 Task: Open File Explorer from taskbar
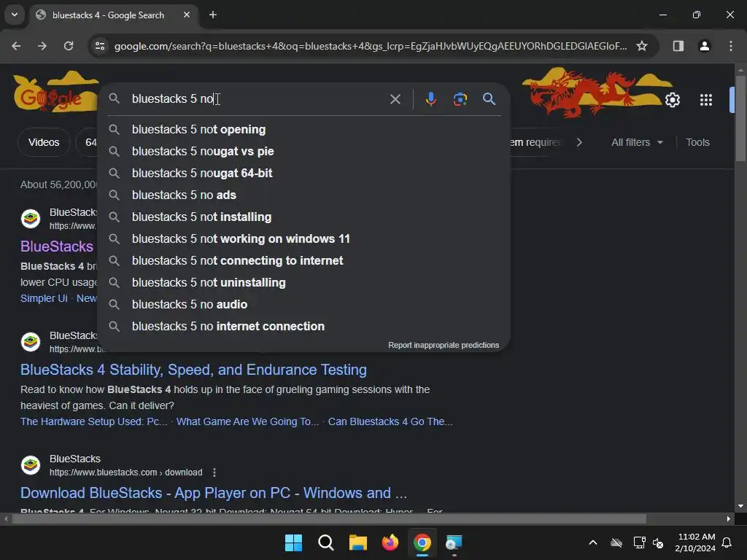pos(357,542)
